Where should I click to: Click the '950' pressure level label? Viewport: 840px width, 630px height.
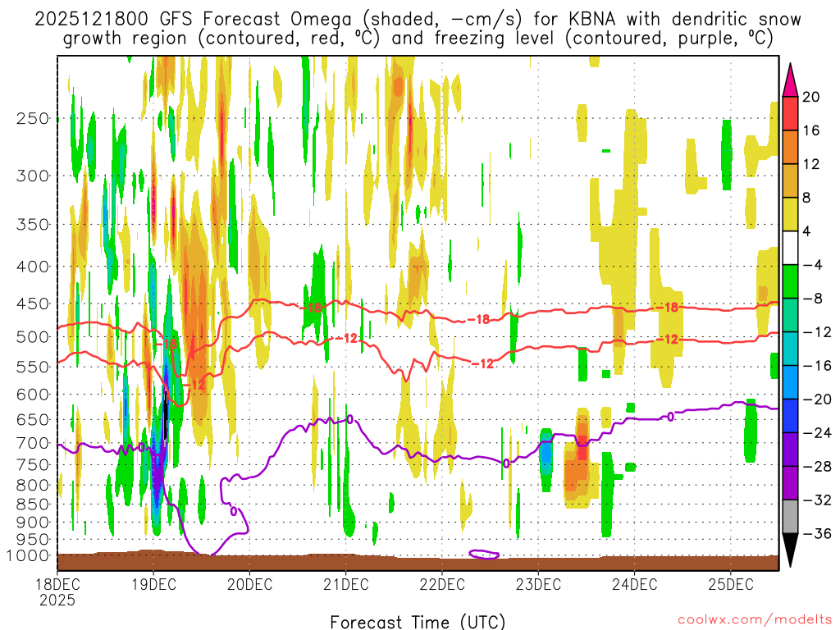[x=33, y=540]
